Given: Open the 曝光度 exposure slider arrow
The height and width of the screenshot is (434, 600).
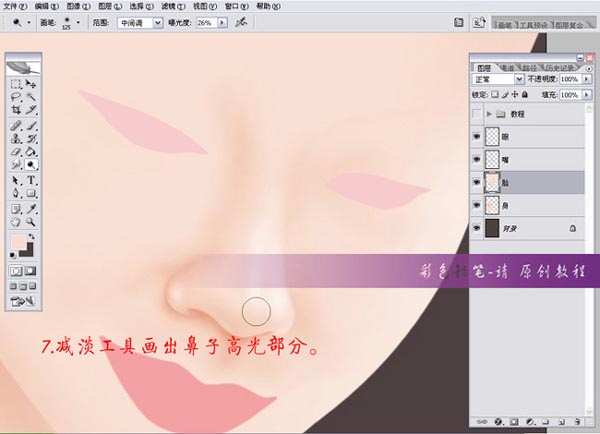Looking at the screenshot, I should [222, 23].
